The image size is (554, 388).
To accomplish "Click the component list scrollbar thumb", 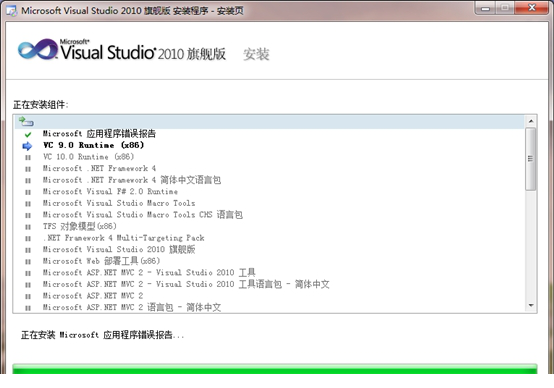I will [x=530, y=159].
